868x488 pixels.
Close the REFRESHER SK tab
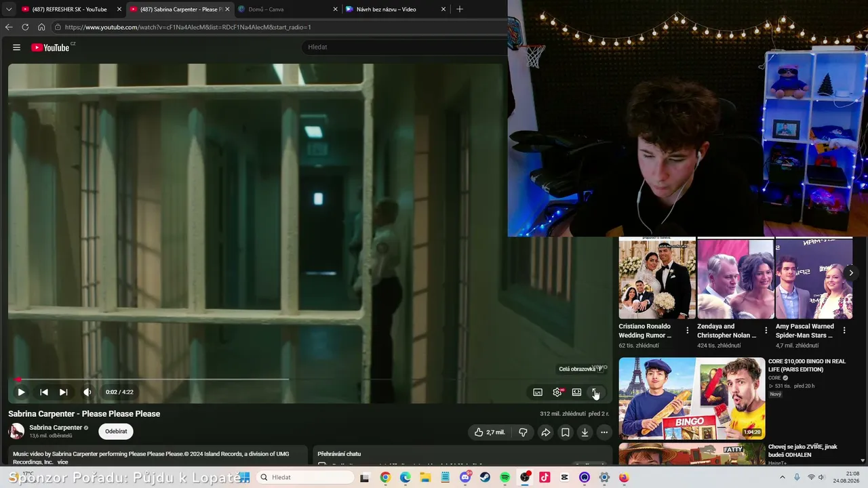pos(119,9)
